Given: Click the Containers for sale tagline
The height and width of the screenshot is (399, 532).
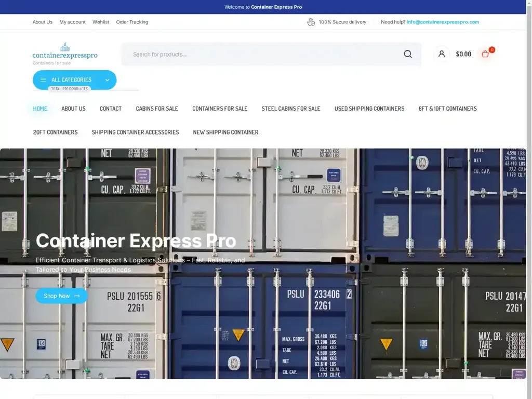Looking at the screenshot, I should (51, 63).
